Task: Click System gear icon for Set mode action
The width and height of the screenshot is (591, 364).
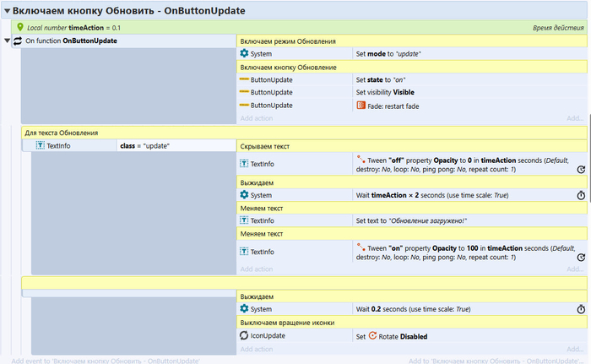Action: (245, 53)
